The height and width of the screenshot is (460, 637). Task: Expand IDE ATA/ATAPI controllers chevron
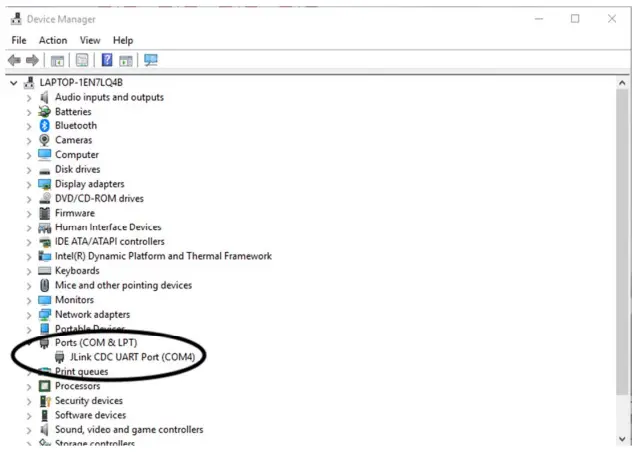click(29, 243)
